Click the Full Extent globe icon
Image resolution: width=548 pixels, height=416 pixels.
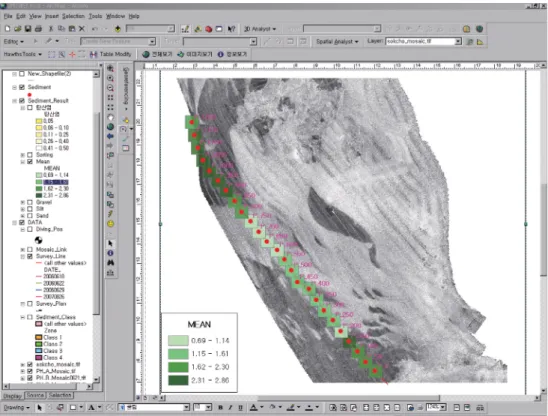click(110, 127)
